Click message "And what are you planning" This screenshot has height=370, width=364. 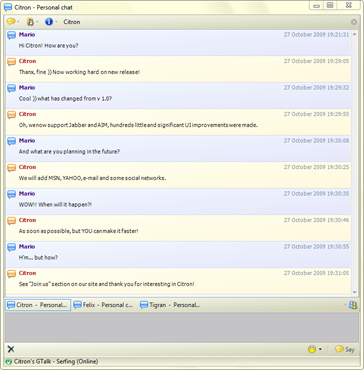tap(69, 151)
